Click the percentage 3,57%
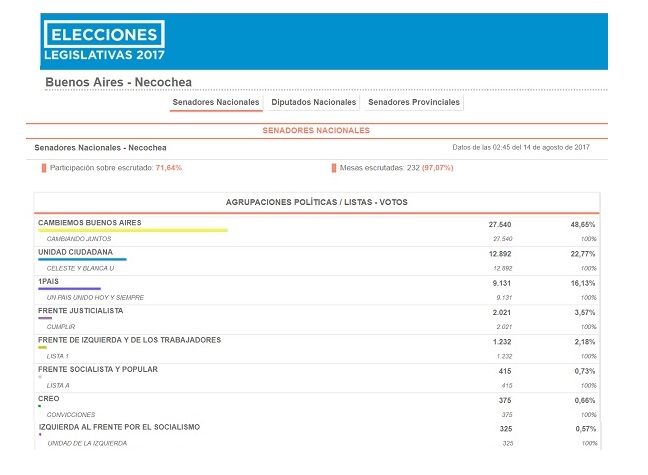This screenshot has width=648, height=475. click(x=585, y=313)
